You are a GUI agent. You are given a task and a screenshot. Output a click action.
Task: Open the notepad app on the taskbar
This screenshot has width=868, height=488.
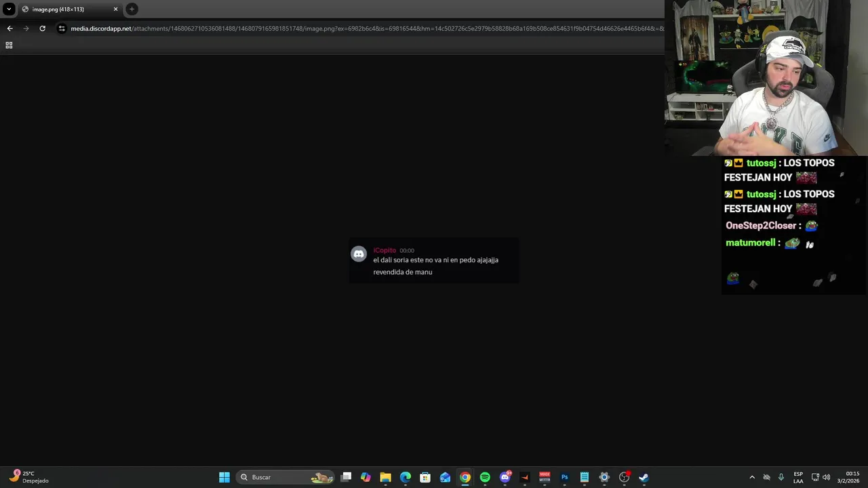click(584, 477)
